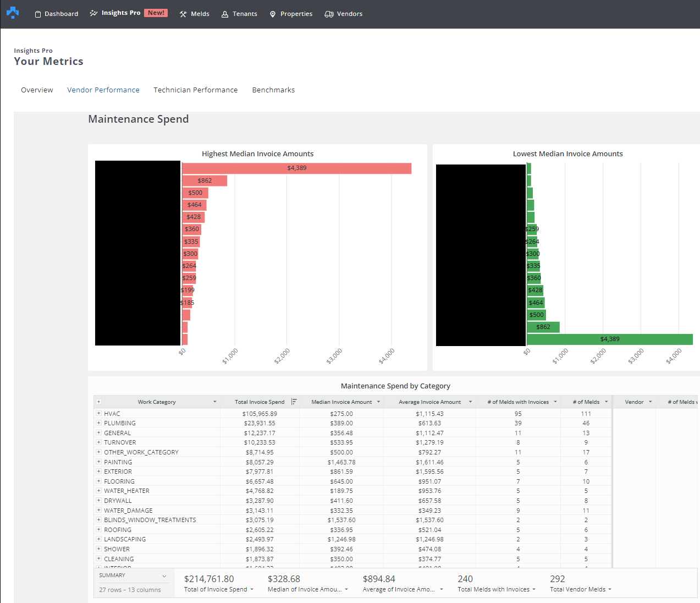Image resolution: width=700 pixels, height=603 pixels.
Task: Click the $4,389 red bar in Highest chart
Action: click(297, 168)
